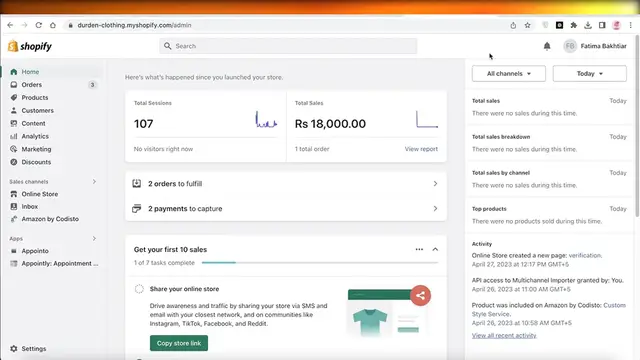Open more options for first 10 sales
The height and width of the screenshot is (360, 640).
pyautogui.click(x=419, y=249)
